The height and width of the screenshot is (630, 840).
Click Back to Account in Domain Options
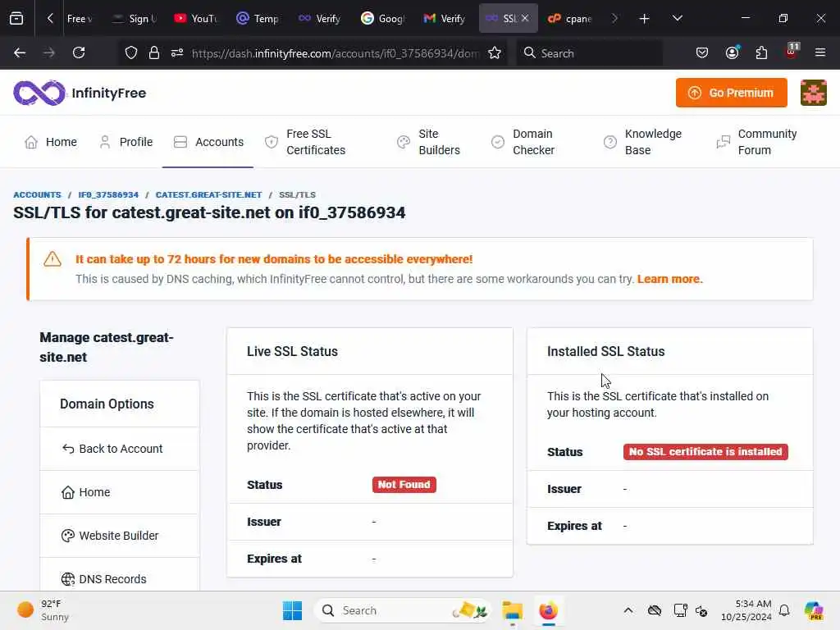point(120,449)
